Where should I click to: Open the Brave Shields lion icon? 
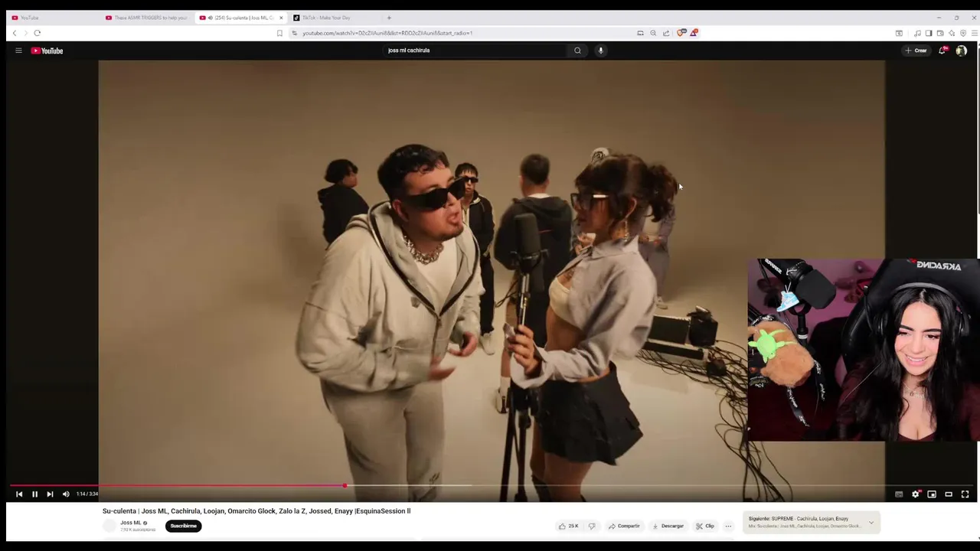click(x=681, y=33)
